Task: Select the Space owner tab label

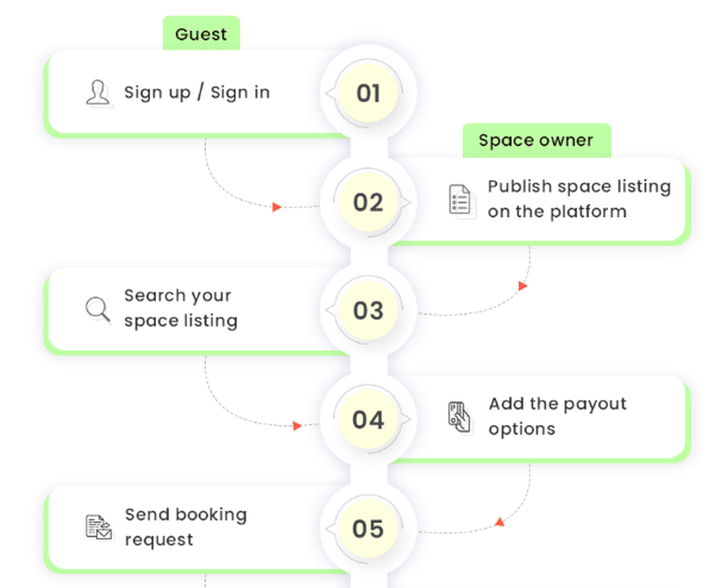Action: [x=536, y=141]
